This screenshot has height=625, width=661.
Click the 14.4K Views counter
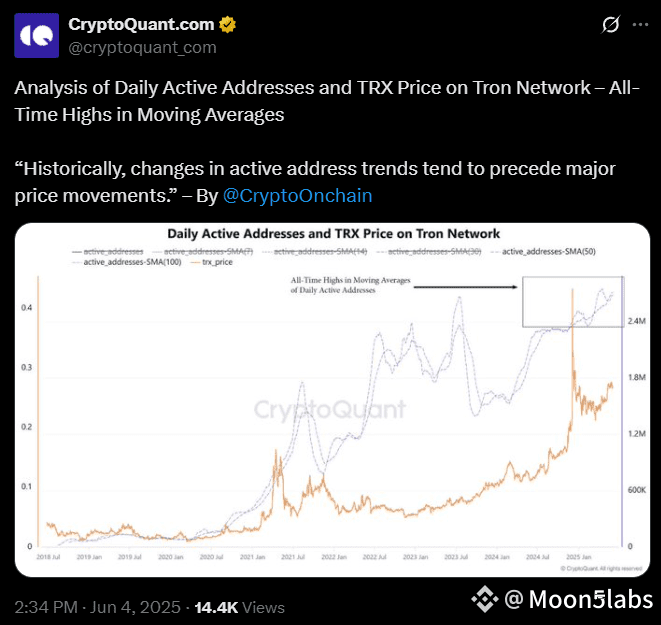click(239, 607)
